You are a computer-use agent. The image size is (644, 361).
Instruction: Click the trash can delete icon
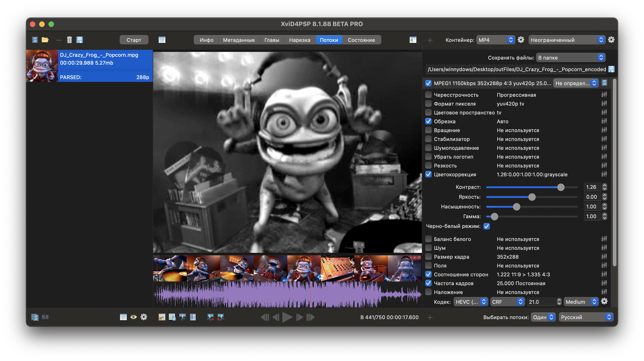[x=69, y=40]
